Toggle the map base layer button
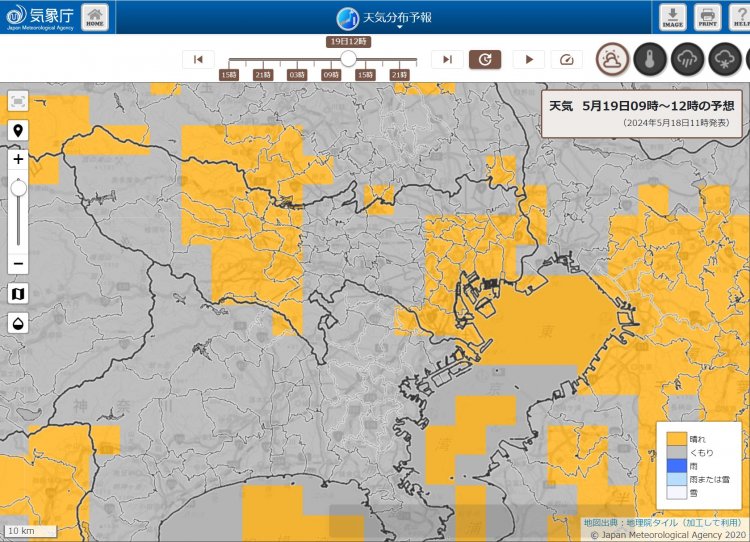The image size is (750, 542). 18,293
